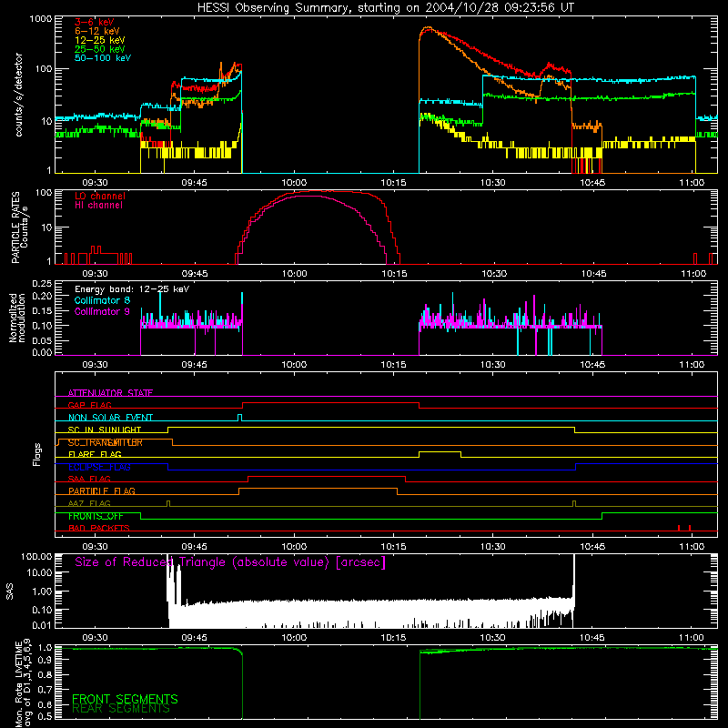Click the Mon. Rate LIVETIME axis label
The image size is (728, 728).
tap(23, 683)
